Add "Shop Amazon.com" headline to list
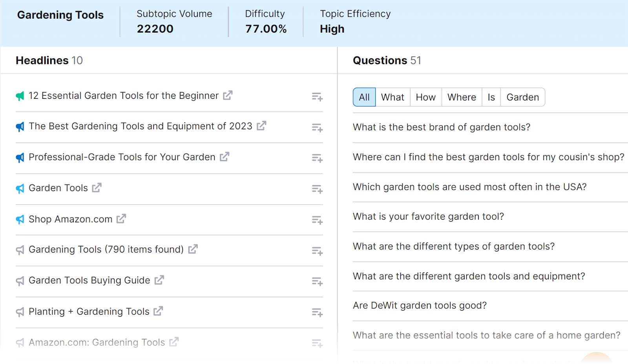This screenshot has height=364, width=628. coord(317,220)
